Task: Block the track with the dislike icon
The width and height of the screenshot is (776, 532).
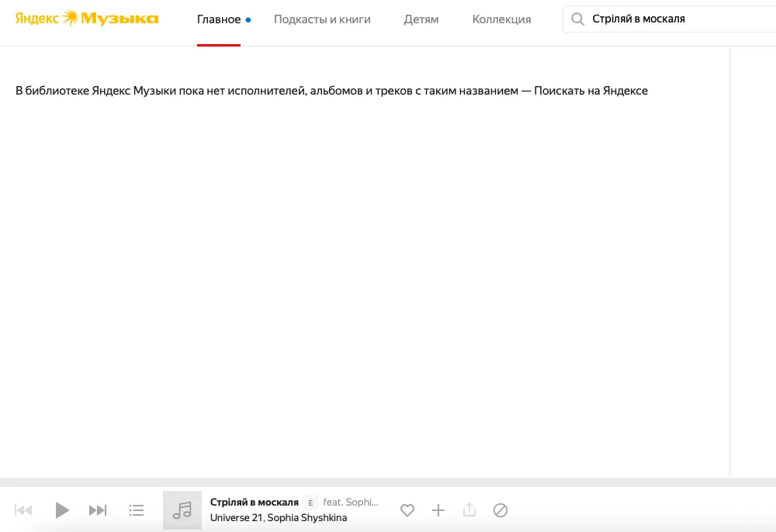Action: click(501, 510)
